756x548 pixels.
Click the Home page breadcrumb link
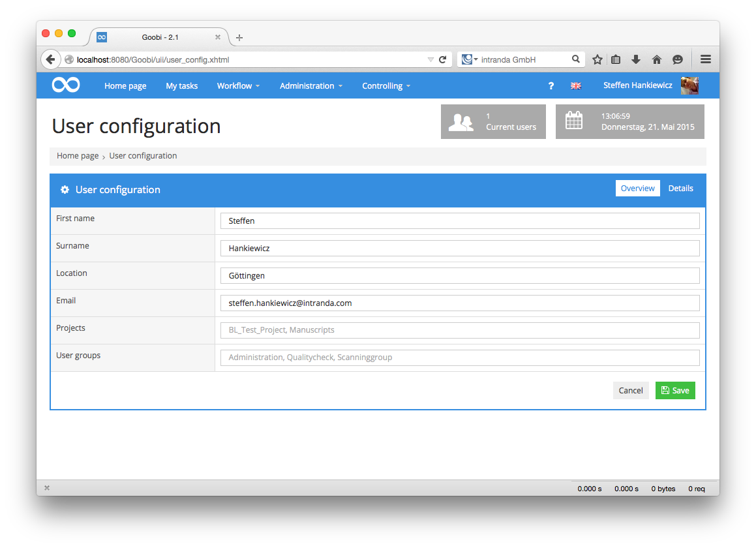pyautogui.click(x=78, y=156)
